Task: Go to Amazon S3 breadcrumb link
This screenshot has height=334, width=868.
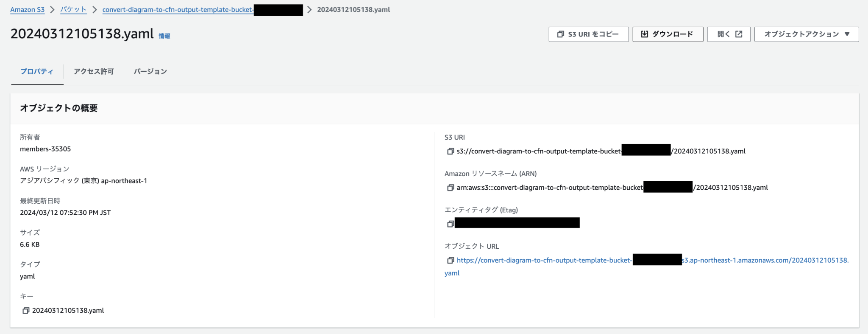Action: pyautogui.click(x=27, y=10)
